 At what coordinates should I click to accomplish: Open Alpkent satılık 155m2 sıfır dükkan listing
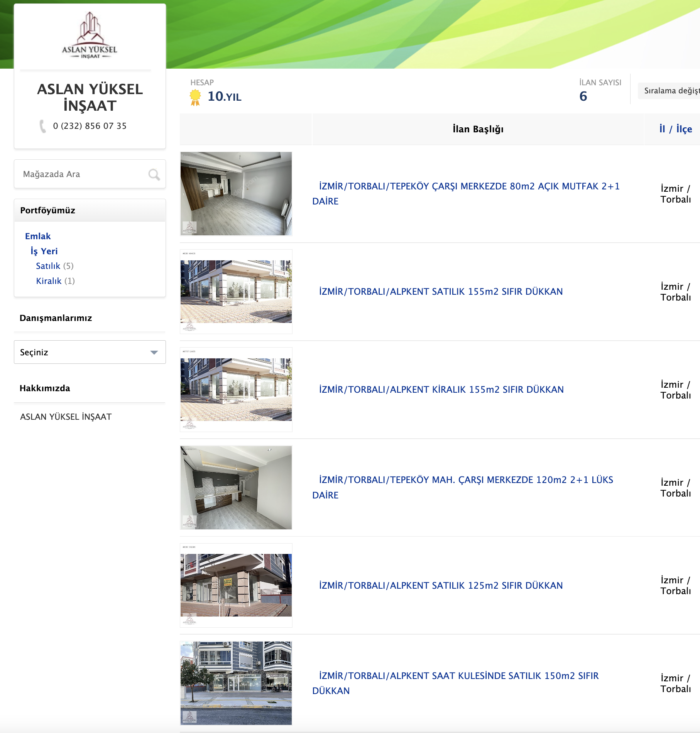point(441,292)
